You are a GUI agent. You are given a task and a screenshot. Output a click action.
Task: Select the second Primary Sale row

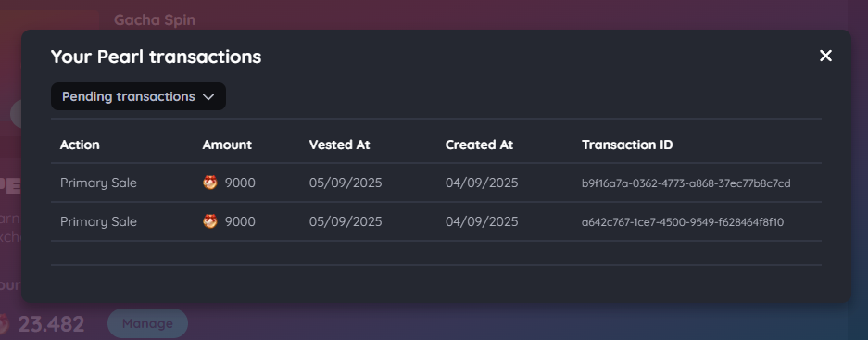pyautogui.click(x=436, y=221)
